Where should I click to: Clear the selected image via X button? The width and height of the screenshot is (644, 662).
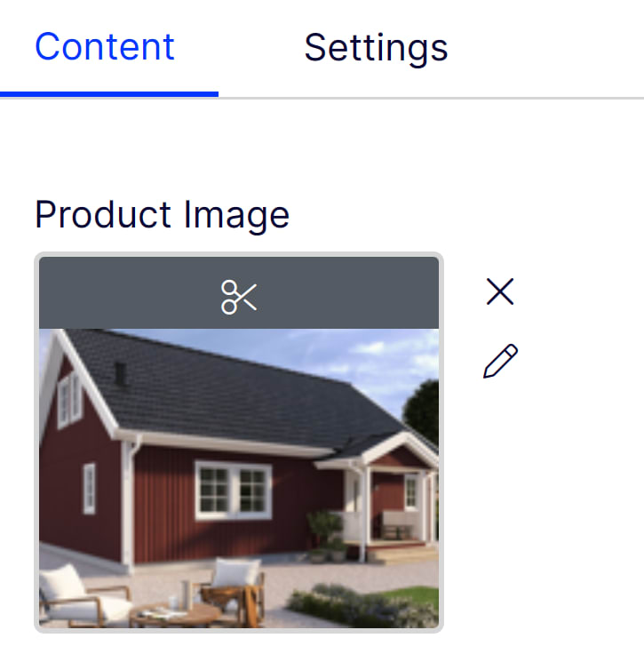coord(500,291)
